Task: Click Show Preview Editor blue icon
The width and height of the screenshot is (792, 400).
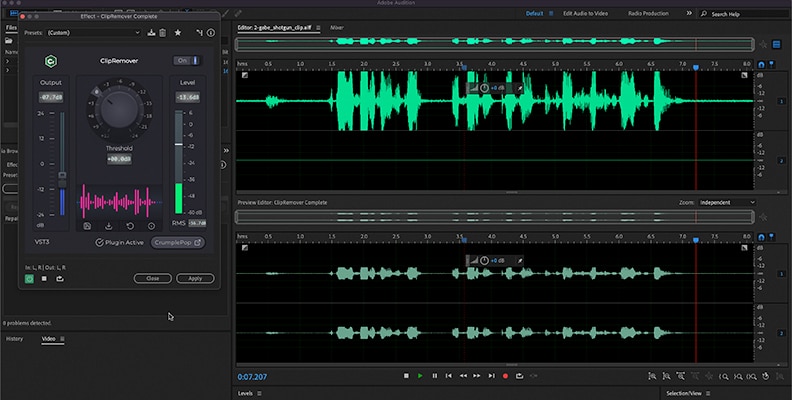Action: [776, 44]
